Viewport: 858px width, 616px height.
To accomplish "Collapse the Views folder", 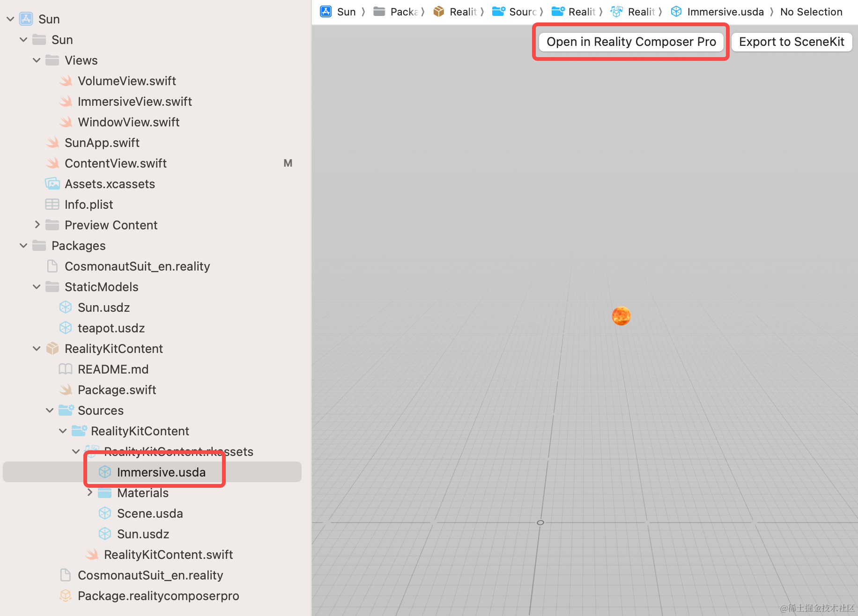I will click(37, 60).
